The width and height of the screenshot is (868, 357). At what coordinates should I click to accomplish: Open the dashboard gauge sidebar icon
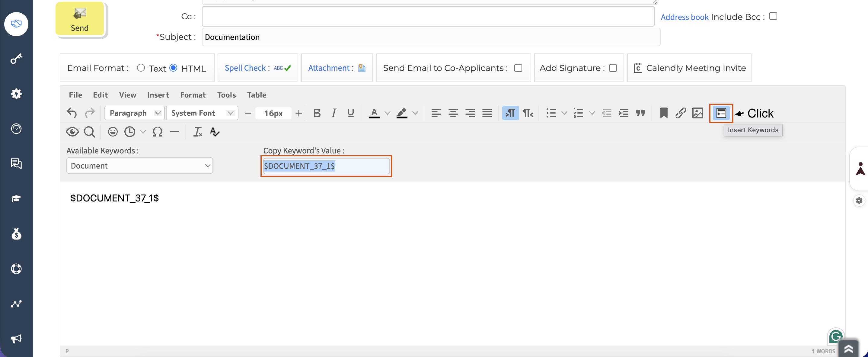click(x=16, y=129)
